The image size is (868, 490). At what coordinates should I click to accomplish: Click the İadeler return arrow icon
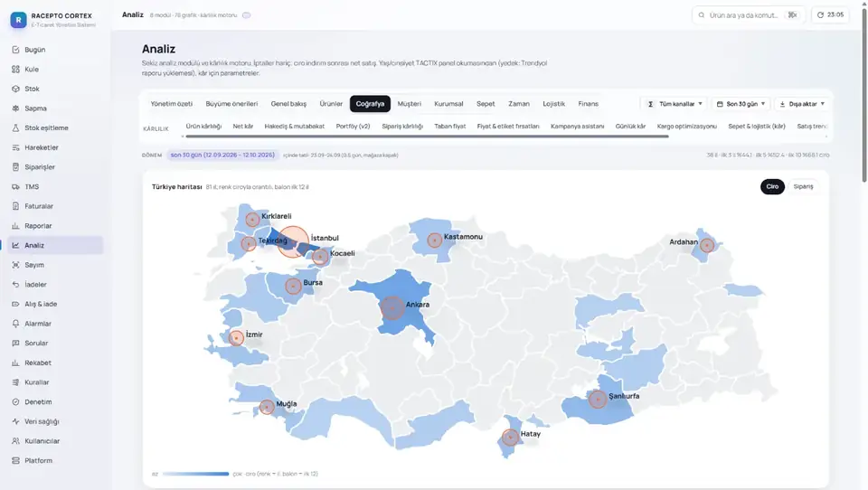pos(15,285)
